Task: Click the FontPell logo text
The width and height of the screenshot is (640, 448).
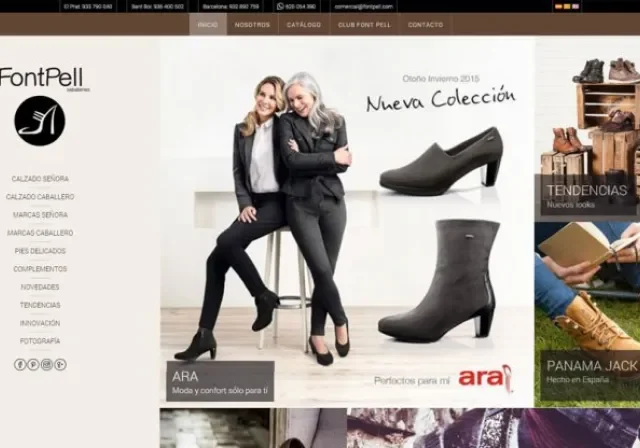Action: point(42,77)
